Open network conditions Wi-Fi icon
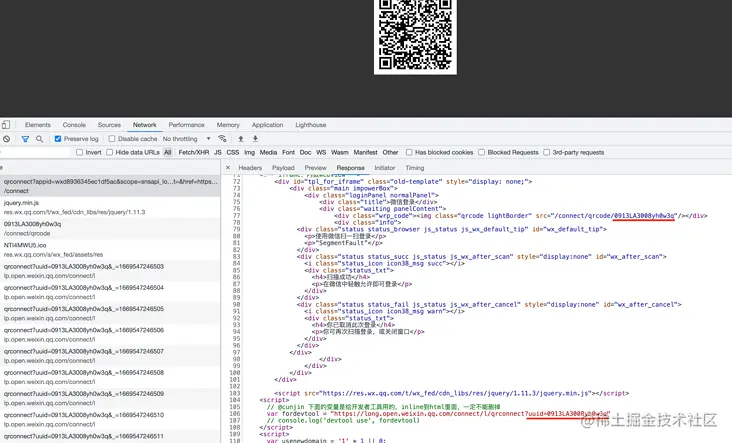 point(222,139)
